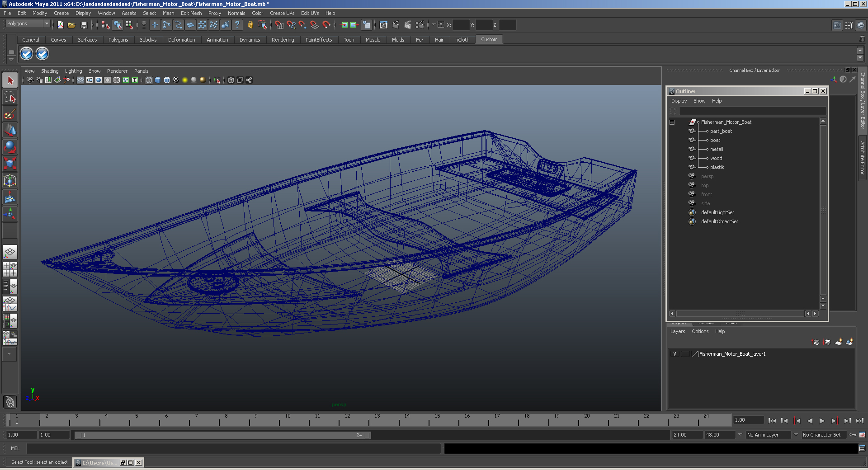The height and width of the screenshot is (470, 868).
Task: Move layer down in Layer Editor
Action: [x=827, y=342]
